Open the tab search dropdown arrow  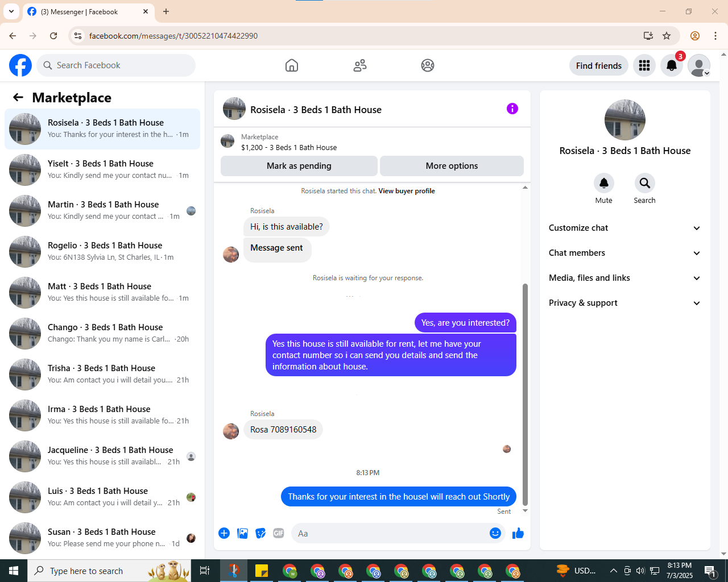(x=11, y=11)
